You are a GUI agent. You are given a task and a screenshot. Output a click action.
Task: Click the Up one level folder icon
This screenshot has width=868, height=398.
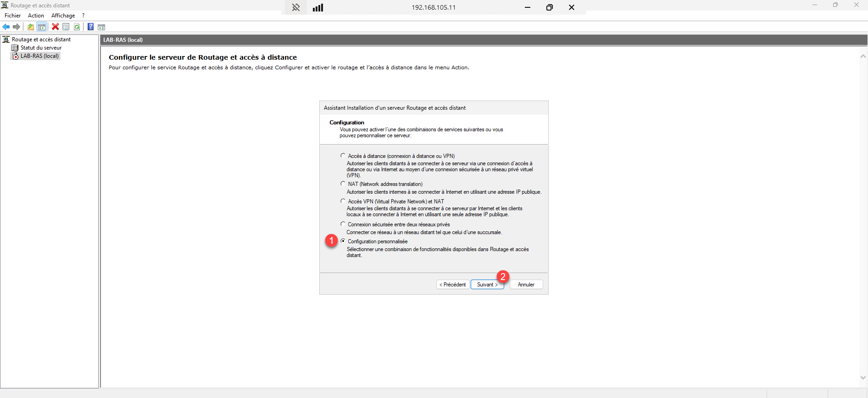click(31, 27)
